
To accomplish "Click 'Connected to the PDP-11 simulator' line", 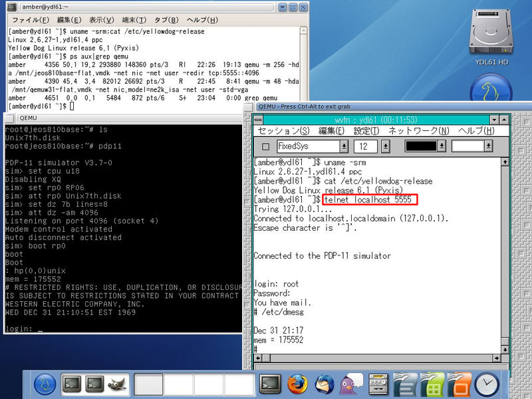I will 322,255.
